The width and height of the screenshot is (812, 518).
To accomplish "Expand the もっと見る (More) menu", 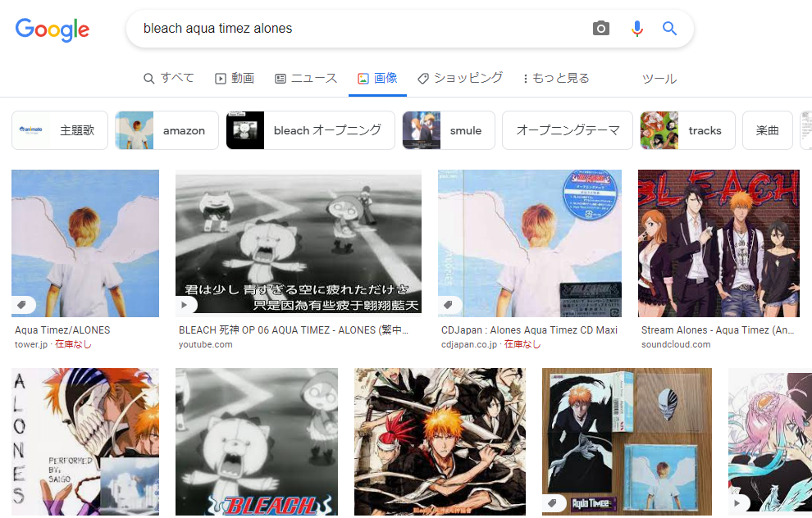I will 556,79.
